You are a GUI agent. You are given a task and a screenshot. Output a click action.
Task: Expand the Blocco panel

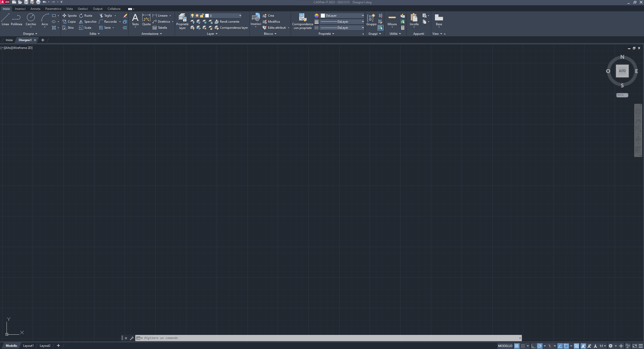tap(270, 34)
